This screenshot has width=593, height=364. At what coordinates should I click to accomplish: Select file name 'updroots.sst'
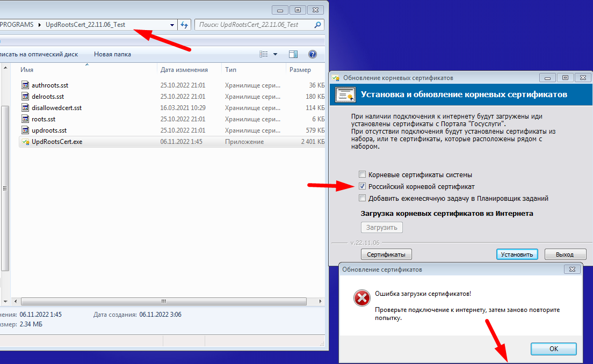click(49, 131)
